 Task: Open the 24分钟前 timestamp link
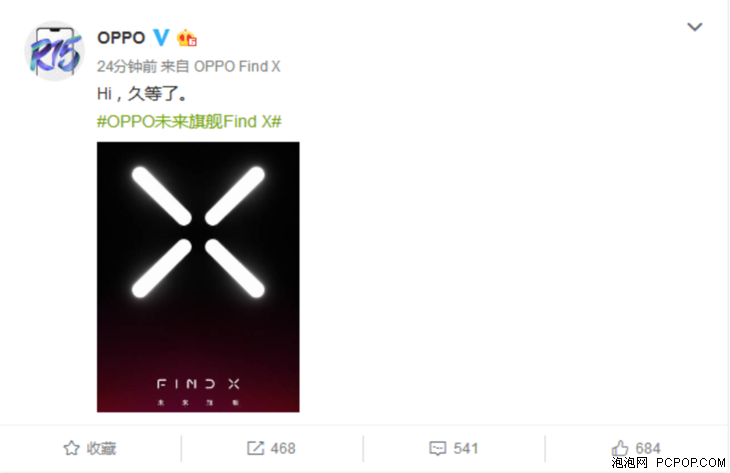coord(127,67)
